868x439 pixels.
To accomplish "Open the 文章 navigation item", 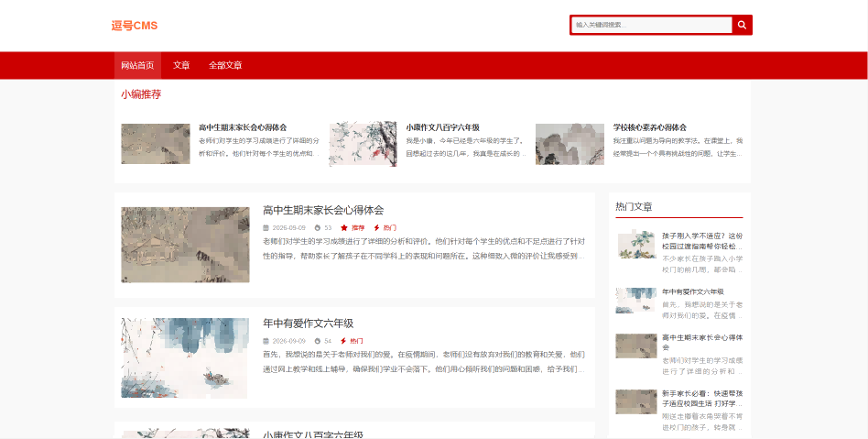I will click(181, 65).
